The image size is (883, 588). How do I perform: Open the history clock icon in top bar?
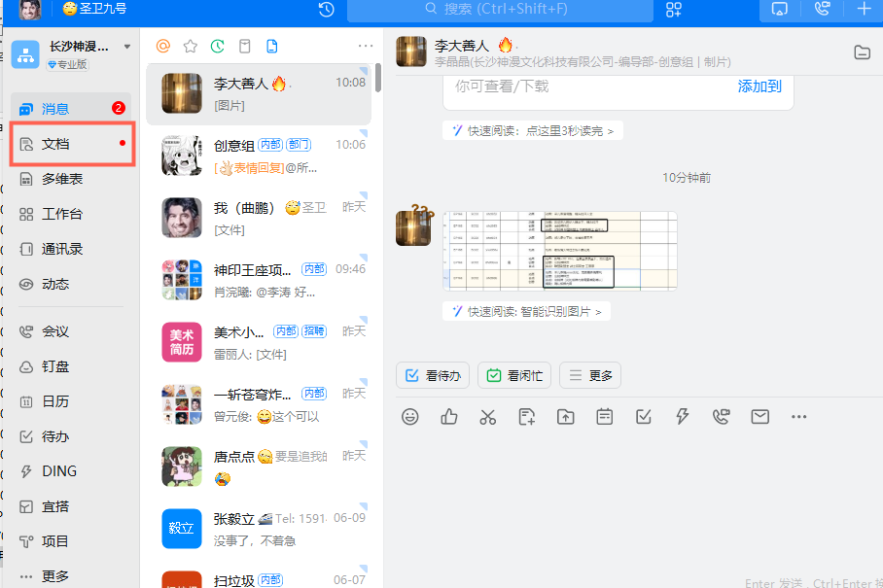[327, 10]
